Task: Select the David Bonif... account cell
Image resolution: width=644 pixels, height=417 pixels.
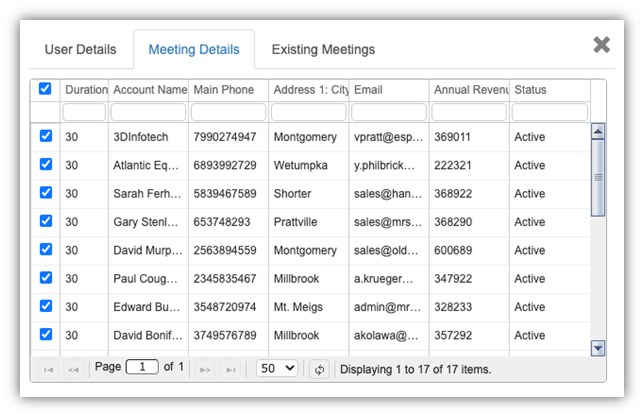Action: pyautogui.click(x=148, y=335)
